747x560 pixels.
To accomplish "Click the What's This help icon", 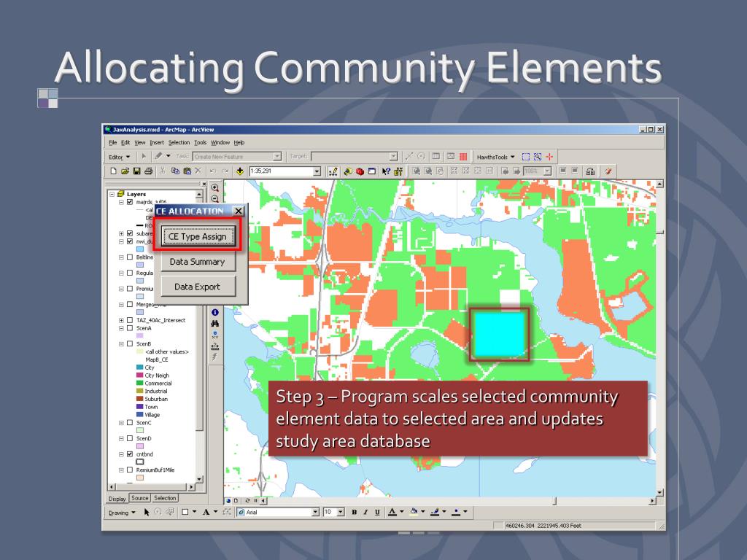I will (x=386, y=171).
